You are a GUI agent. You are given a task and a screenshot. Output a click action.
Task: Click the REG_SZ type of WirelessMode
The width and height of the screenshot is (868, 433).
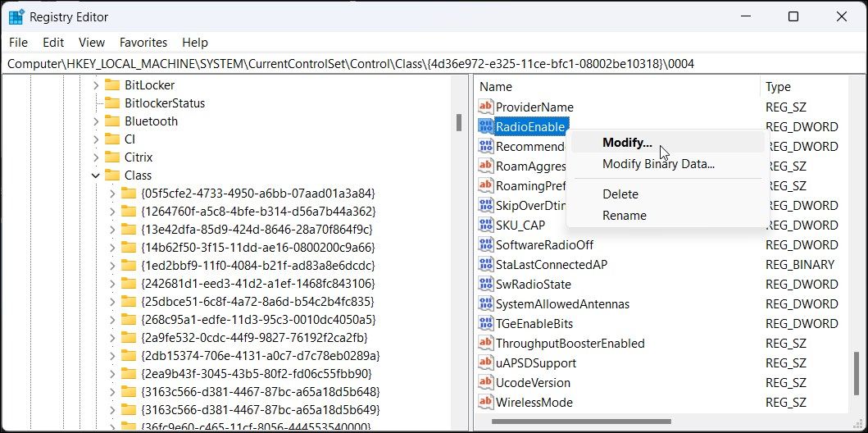[786, 403]
